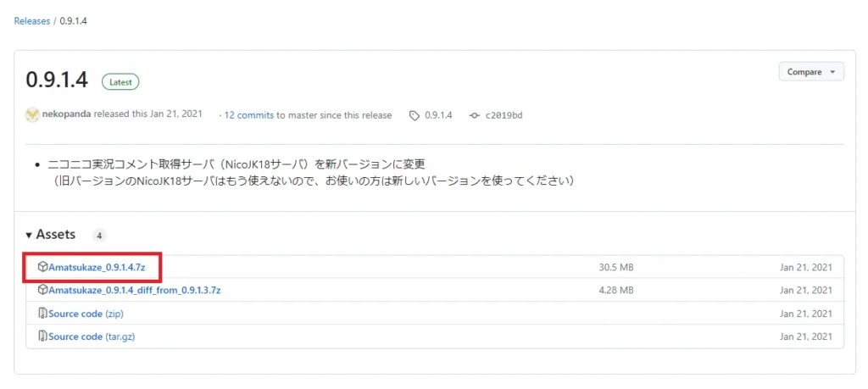Click the commit icon before c2019bd
Viewport: 868px width, 389px height.
tap(474, 115)
